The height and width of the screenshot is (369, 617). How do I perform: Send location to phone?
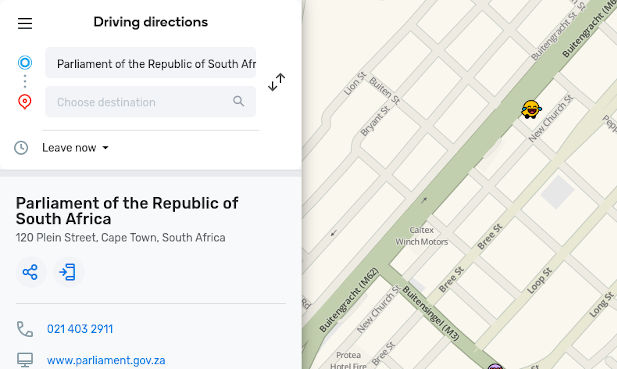pos(68,272)
